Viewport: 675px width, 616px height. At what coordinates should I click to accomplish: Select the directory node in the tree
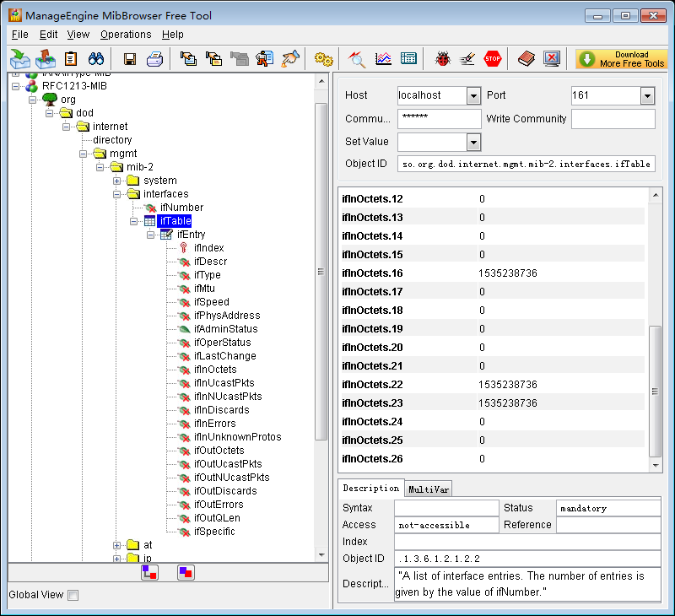[112, 140]
